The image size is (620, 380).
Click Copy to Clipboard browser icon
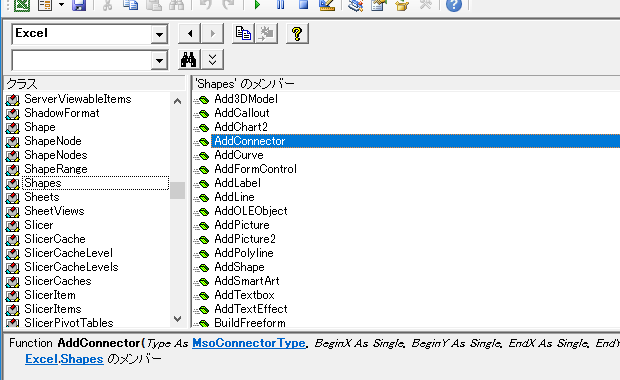click(243, 34)
